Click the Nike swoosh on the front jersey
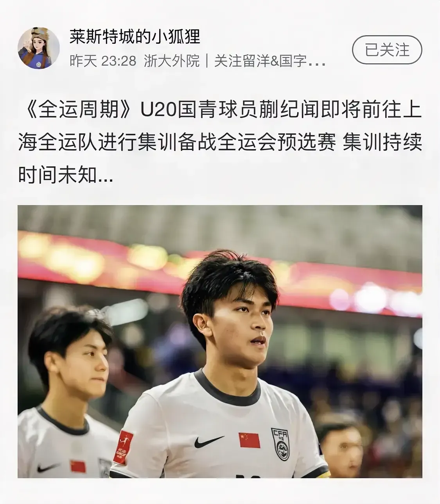The height and width of the screenshot is (504, 440). (x=209, y=441)
